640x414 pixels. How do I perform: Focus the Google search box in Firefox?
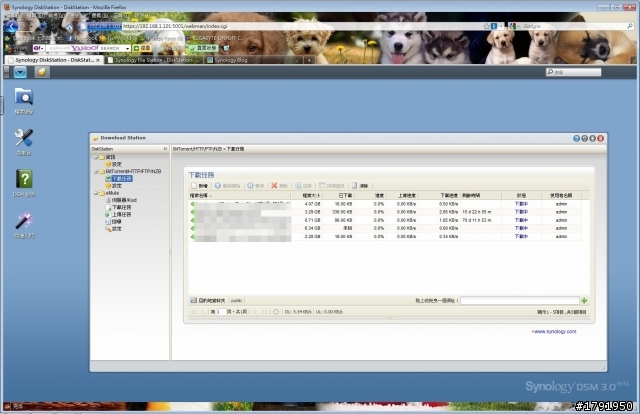point(573,26)
